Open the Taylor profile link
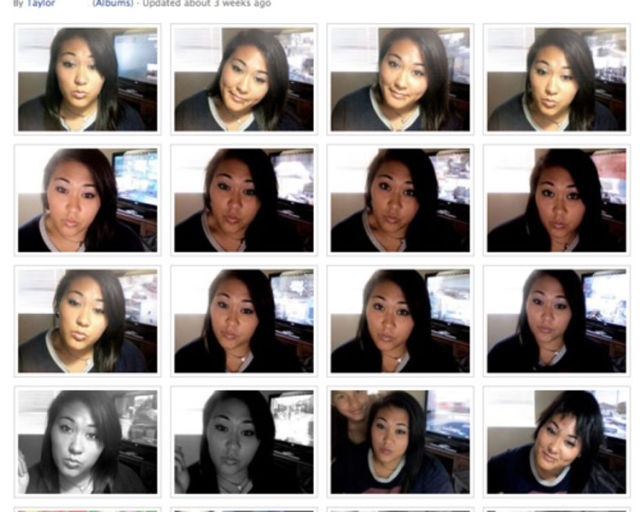The image size is (640, 512). (x=40, y=4)
